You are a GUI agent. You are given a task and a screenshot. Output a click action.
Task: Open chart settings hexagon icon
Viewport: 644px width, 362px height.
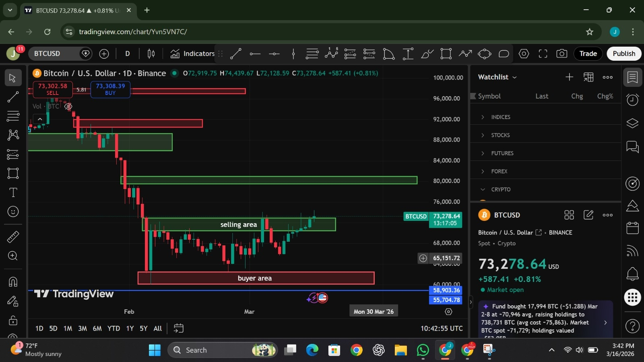coord(524,53)
